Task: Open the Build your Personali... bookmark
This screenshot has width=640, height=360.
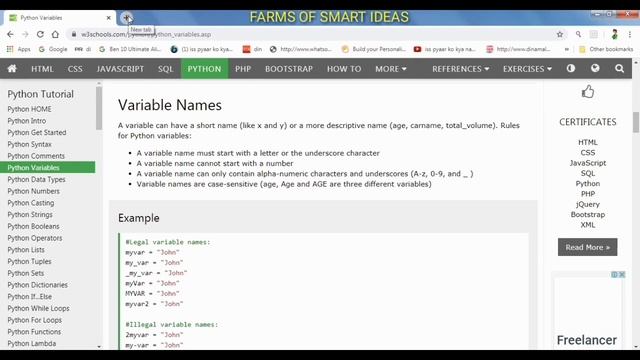Action: pyautogui.click(x=374, y=49)
